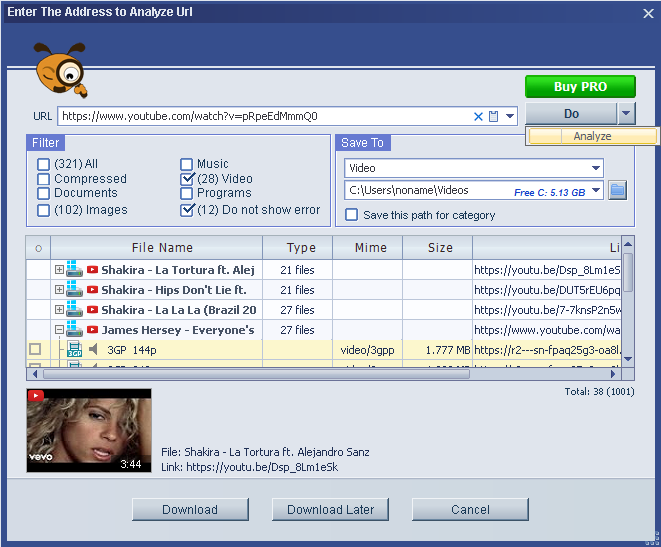This screenshot has width=661, height=547.
Task: Click the Shakira video thumbnail preview
Action: point(89,430)
